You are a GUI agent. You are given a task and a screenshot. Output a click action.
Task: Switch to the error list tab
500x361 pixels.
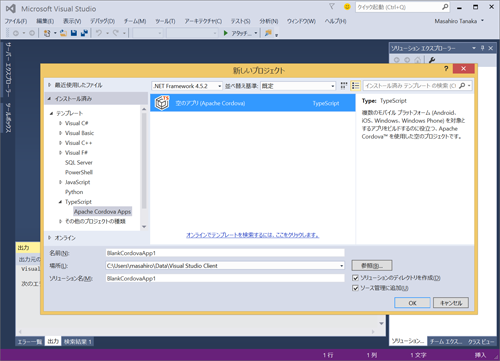tap(30, 342)
